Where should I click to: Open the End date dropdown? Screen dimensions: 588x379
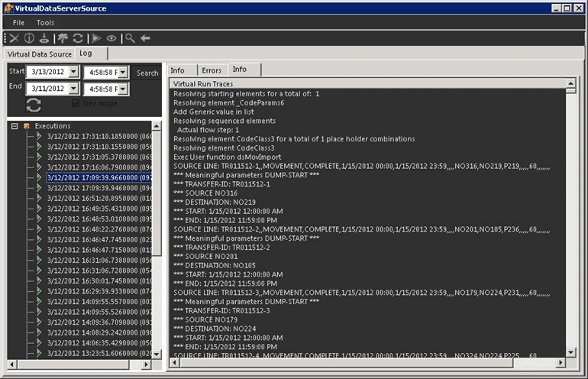[74, 88]
